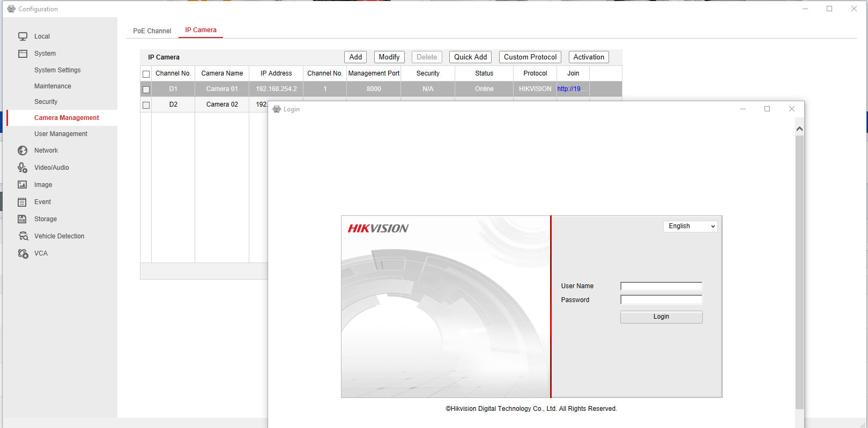
Task: Click the Local label in sidebar
Action: coord(42,36)
